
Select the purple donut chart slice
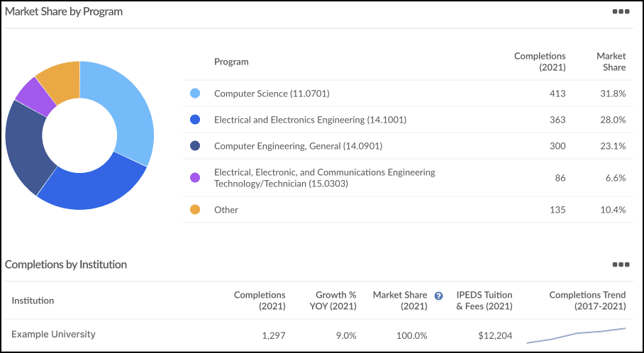[37, 95]
